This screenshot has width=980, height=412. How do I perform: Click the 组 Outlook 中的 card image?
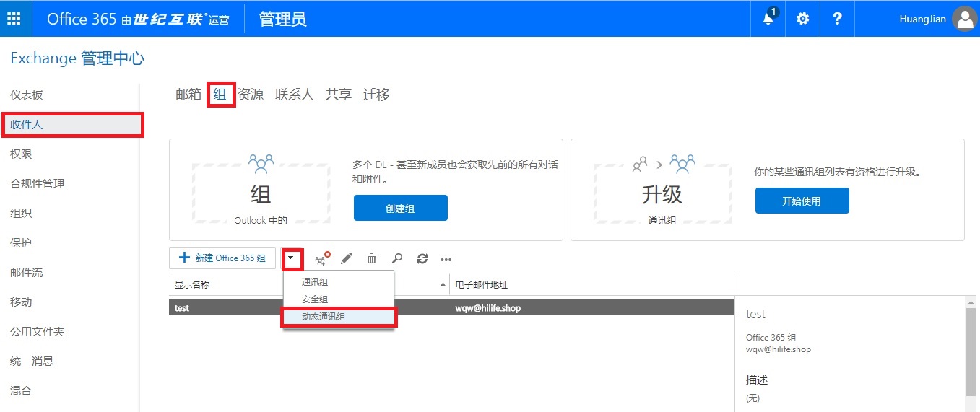261,190
